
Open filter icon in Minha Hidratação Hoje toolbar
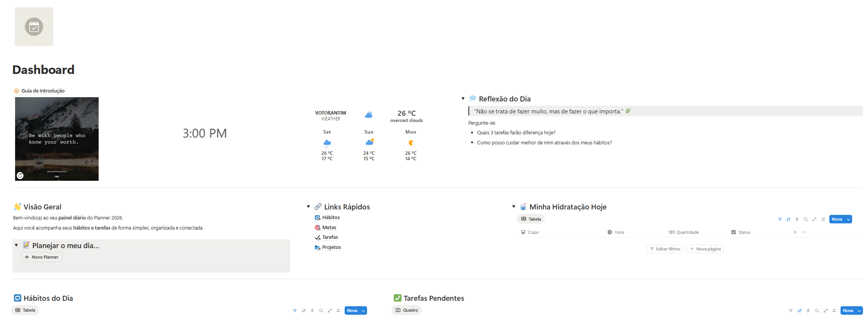click(x=780, y=220)
